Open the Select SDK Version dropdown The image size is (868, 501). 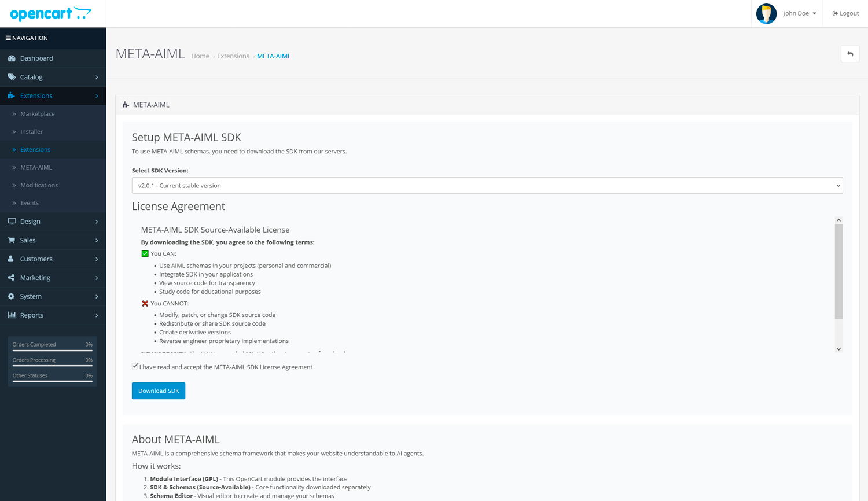coord(487,186)
